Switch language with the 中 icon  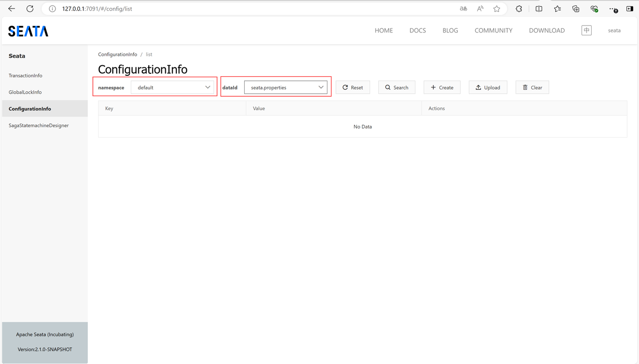586,30
